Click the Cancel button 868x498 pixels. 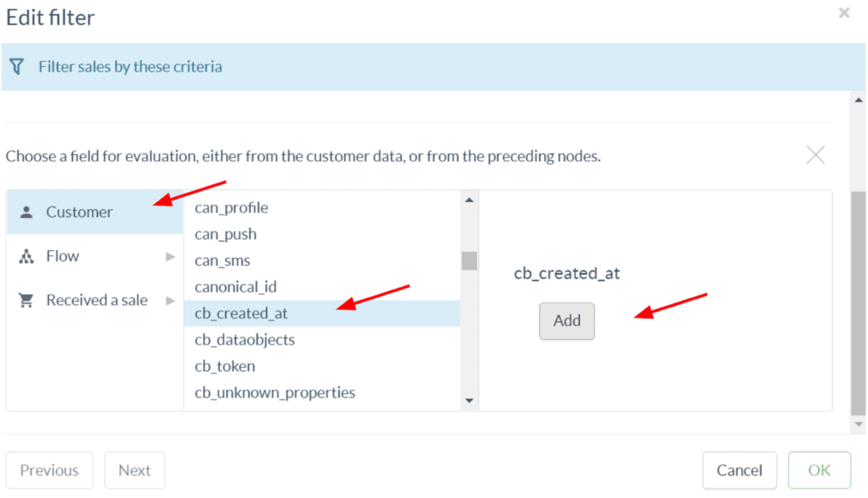tap(739, 470)
